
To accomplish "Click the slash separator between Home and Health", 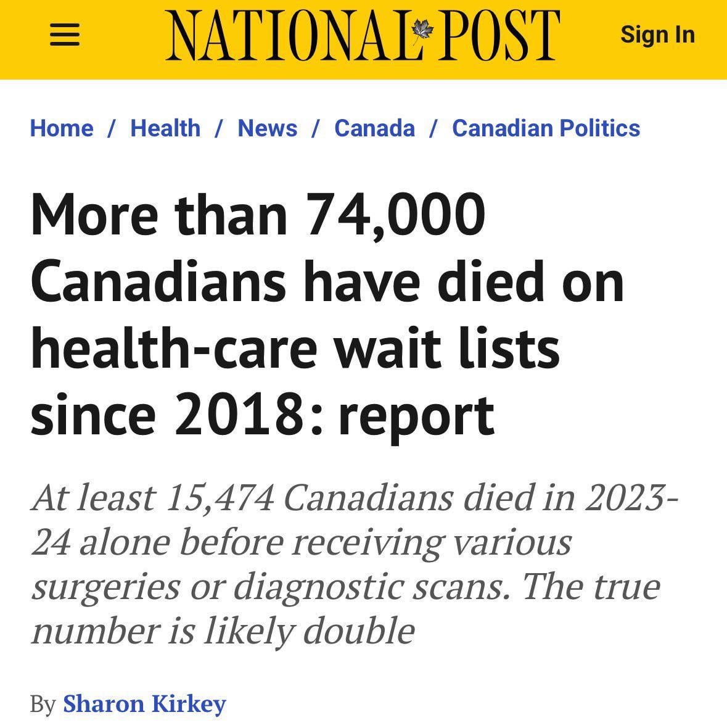I will [x=112, y=128].
